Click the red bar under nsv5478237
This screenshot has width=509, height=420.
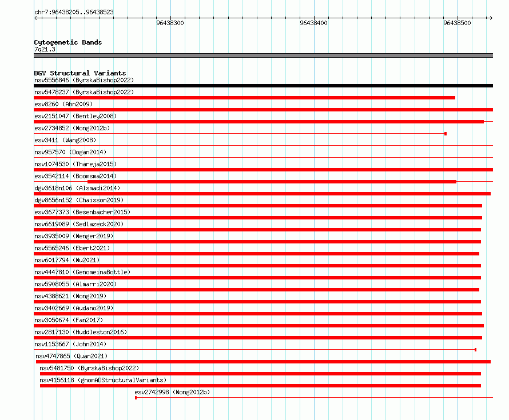click(244, 98)
